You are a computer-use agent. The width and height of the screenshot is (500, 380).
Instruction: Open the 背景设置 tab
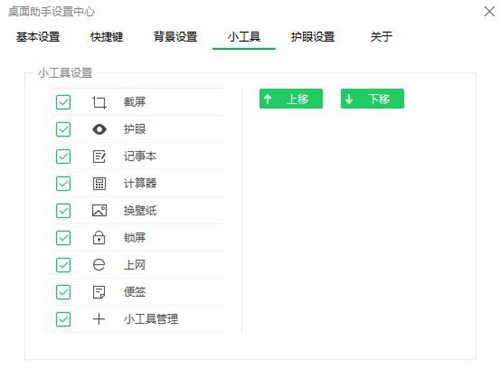click(175, 37)
